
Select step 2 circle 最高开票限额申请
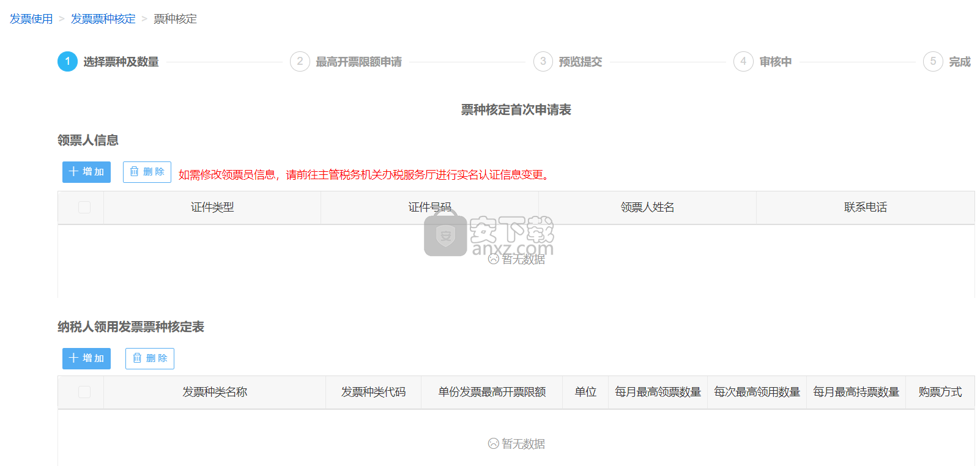click(x=300, y=61)
